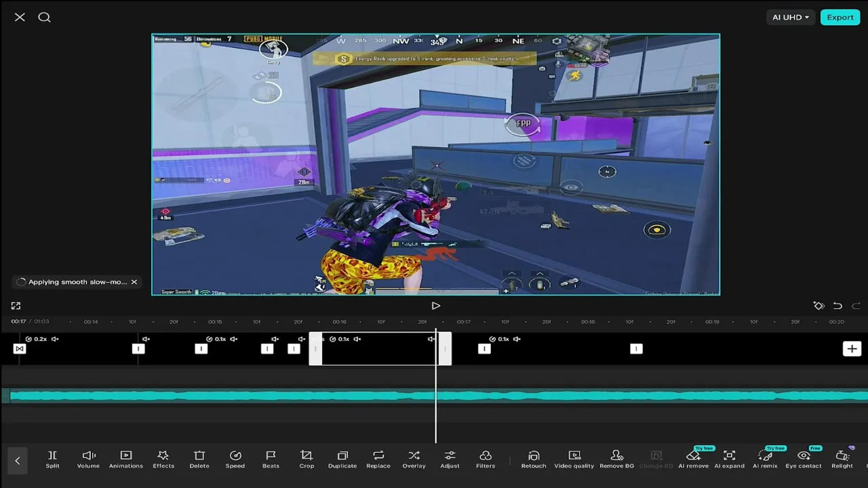Open the Adjust tool

[450, 459]
